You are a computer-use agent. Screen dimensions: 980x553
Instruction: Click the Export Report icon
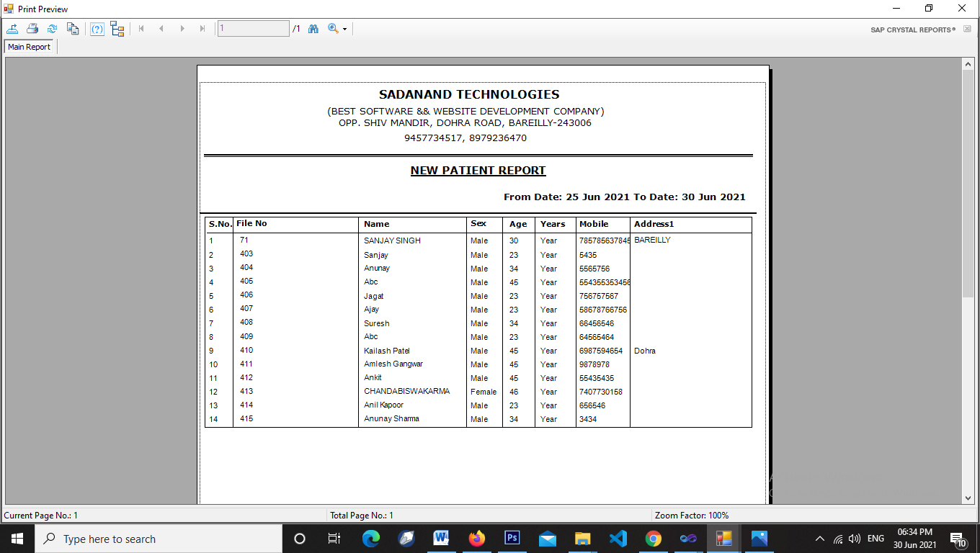tap(12, 29)
